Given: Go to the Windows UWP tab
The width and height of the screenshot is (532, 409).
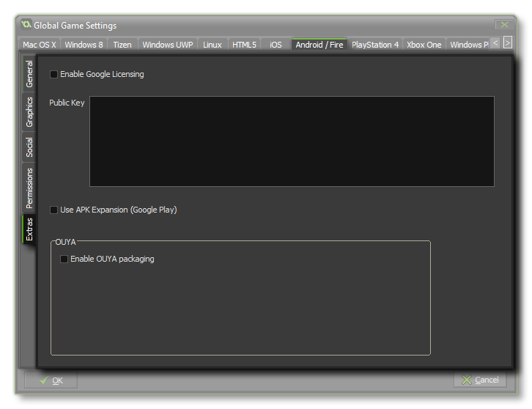Looking at the screenshot, I should click(168, 45).
